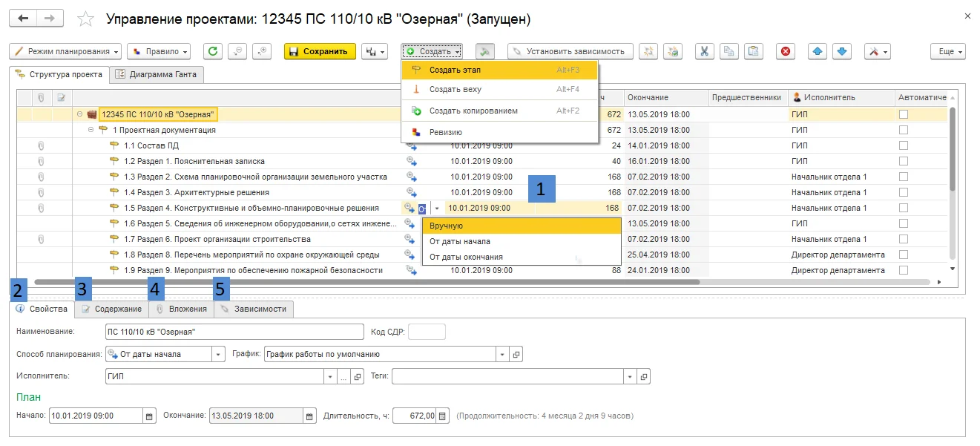
Task: Collapse the 1 Проектная документация tree node
Action: click(91, 130)
